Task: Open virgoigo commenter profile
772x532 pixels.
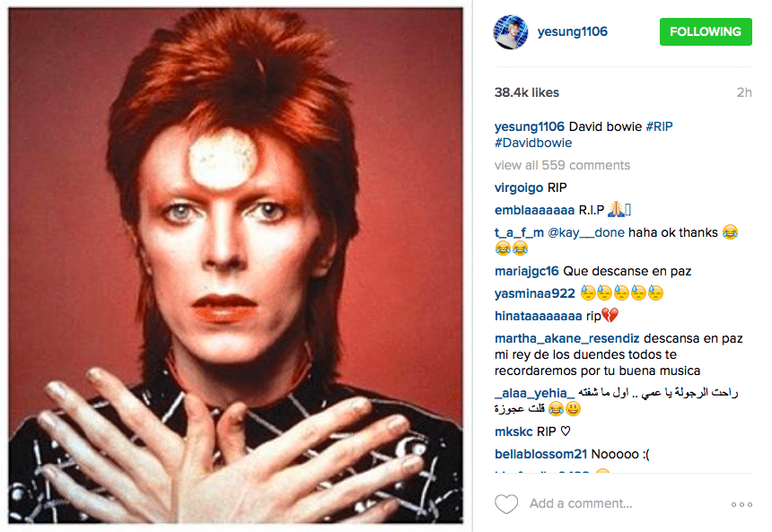Action: [x=519, y=188]
